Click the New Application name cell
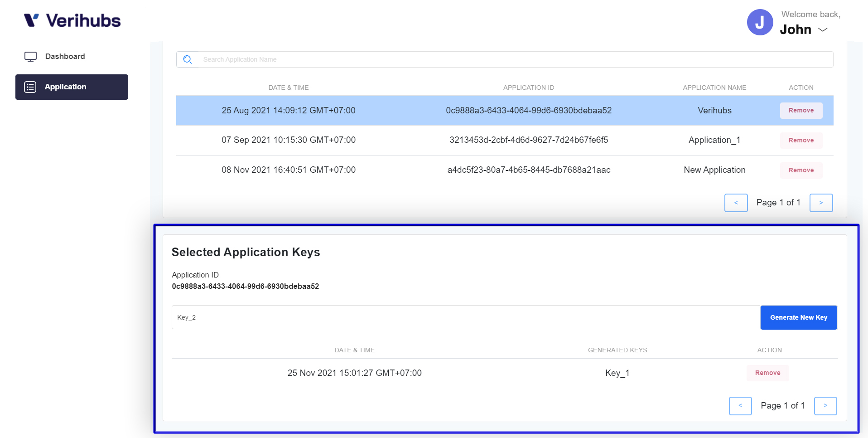Viewport: 868px width, 438px height. 714,170
